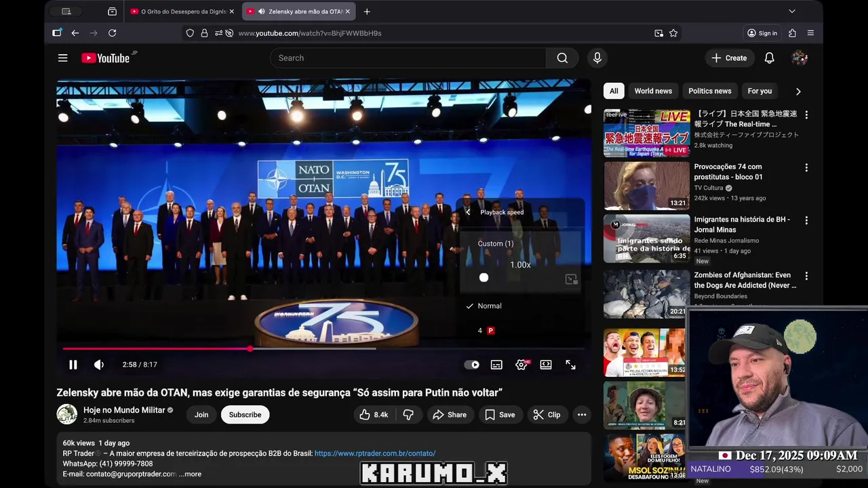Image resolution: width=868 pixels, height=488 pixels.
Task: Close the Zelensky abre mão tab
Action: point(349,12)
